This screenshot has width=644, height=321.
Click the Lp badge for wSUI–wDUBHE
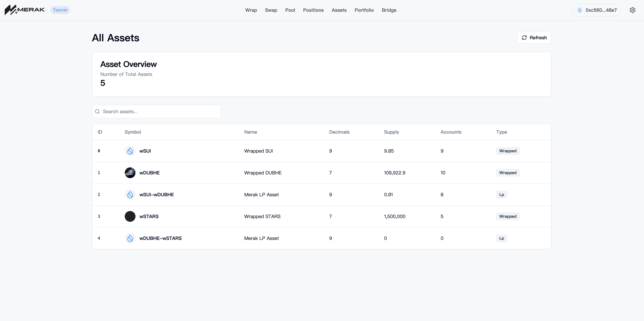501,195
